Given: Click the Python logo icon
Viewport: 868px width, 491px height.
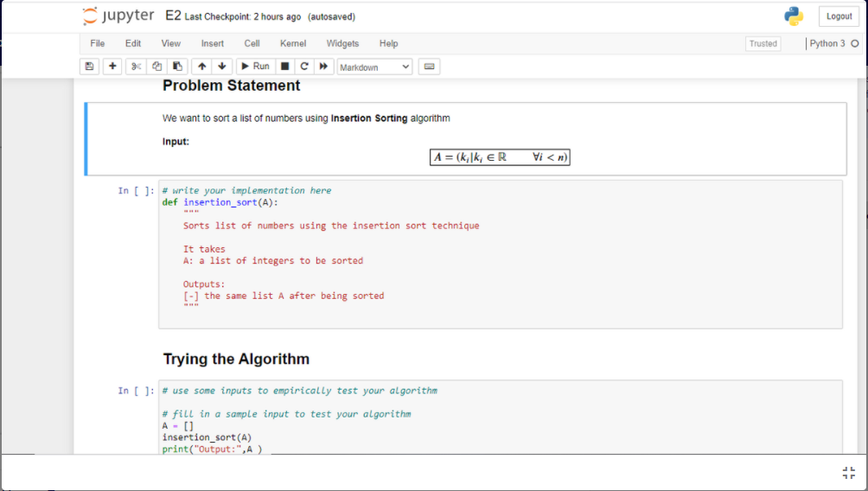Looking at the screenshot, I should click(794, 16).
